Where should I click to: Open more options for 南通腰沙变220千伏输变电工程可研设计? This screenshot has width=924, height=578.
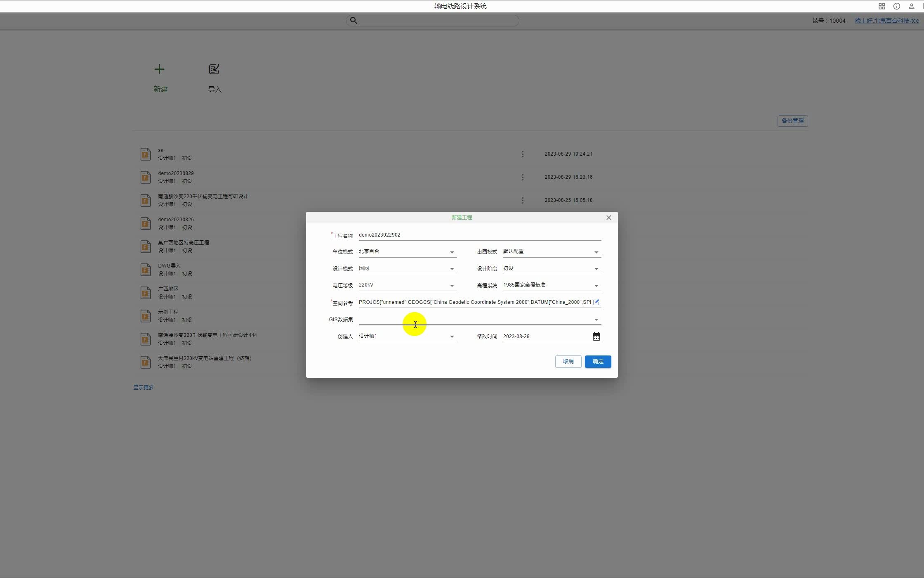(523, 200)
